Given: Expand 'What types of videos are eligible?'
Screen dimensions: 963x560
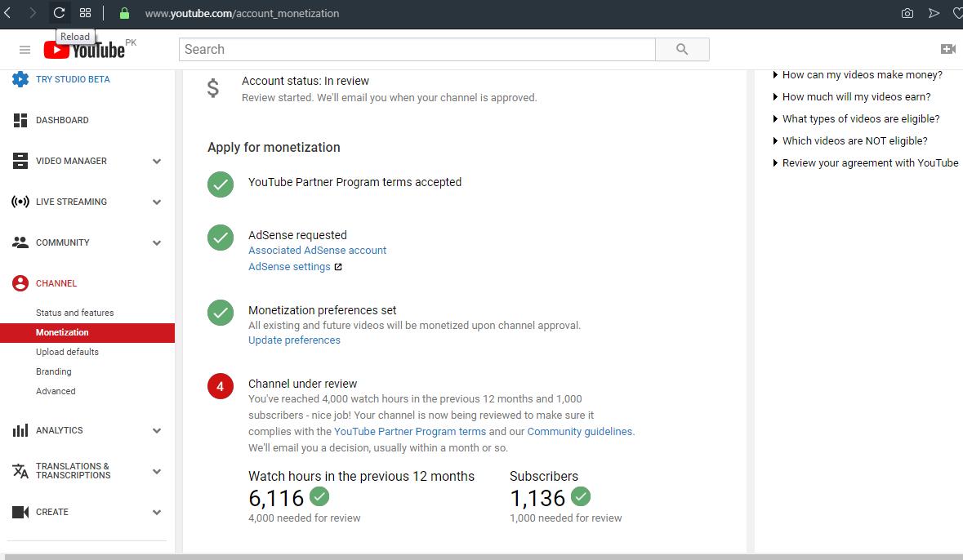Looking at the screenshot, I should coord(856,119).
